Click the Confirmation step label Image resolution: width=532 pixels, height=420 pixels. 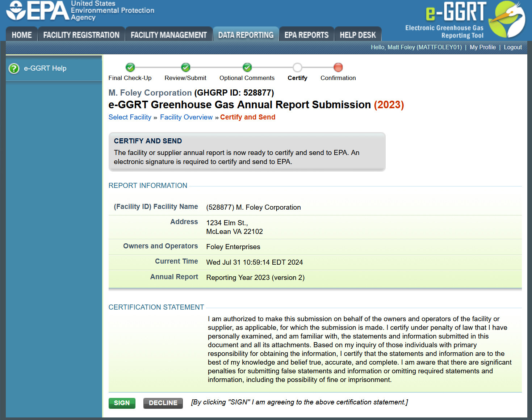(338, 78)
